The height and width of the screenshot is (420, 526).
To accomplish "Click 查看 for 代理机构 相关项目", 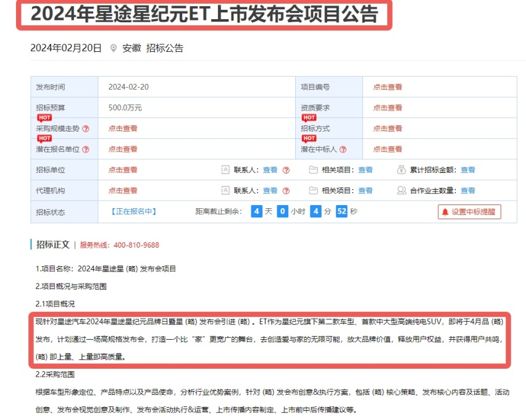I will click(365, 191).
